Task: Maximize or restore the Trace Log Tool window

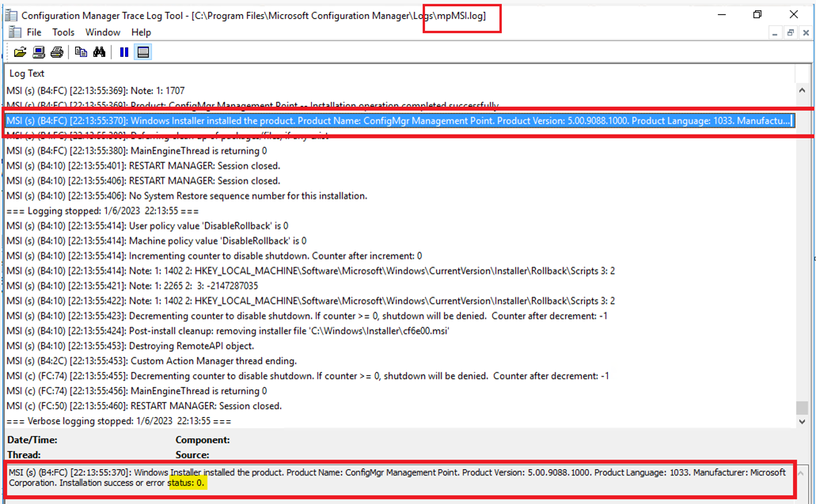Action: coord(757,14)
